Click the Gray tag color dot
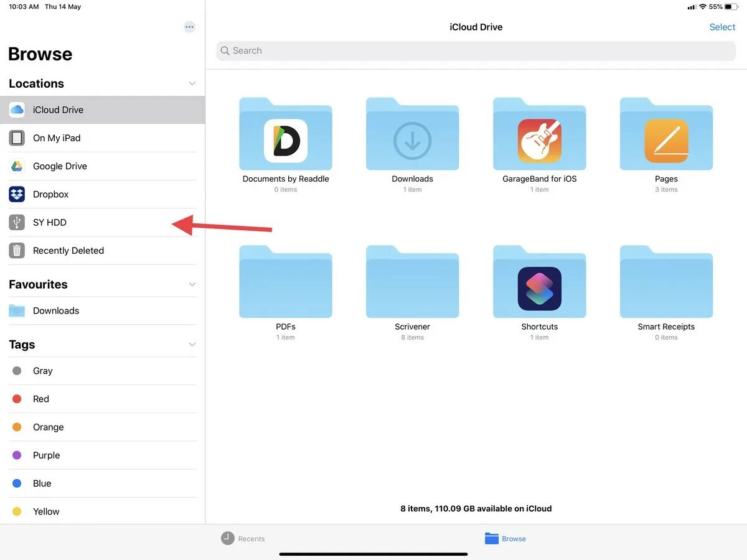The height and width of the screenshot is (560, 747). click(17, 371)
